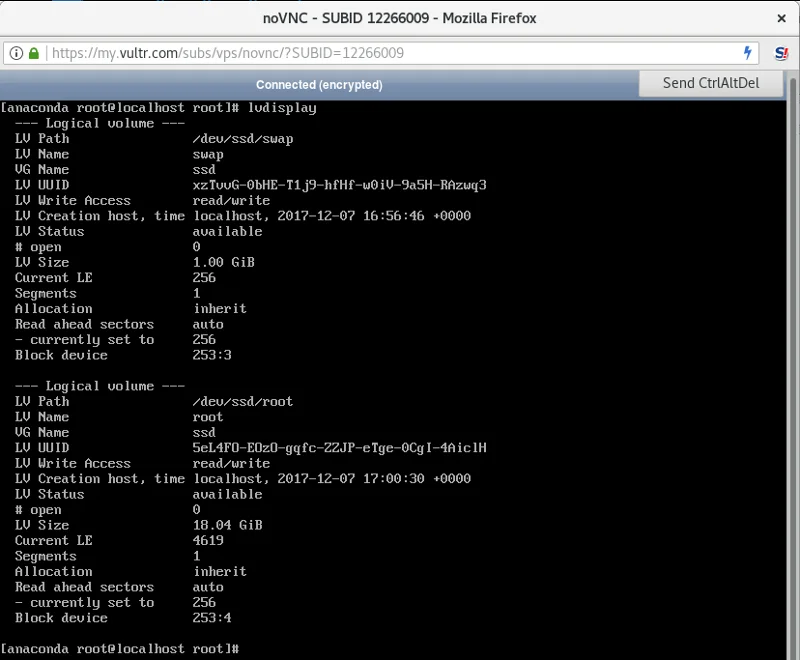Click the Block device 253:4 value
Viewport: 800px width, 660px height.
click(x=212, y=618)
